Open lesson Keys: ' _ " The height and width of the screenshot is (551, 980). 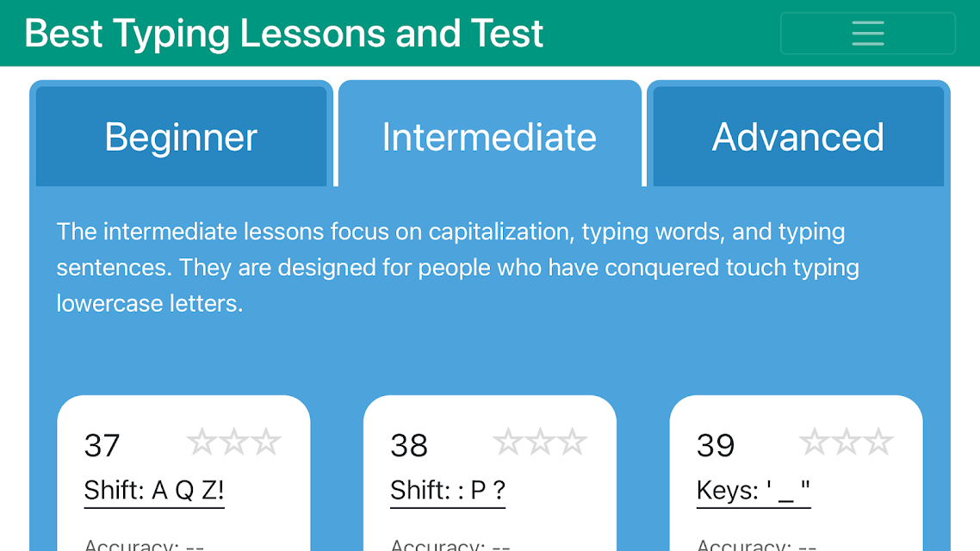pyautogui.click(x=754, y=491)
